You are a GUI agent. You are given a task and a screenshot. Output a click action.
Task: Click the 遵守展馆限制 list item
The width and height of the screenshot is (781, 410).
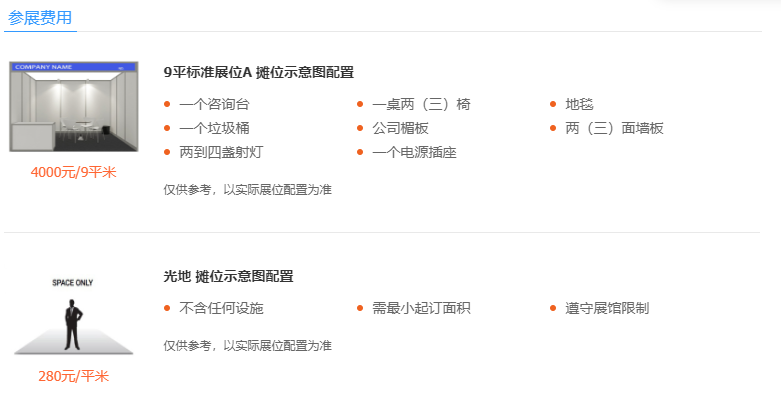(x=607, y=308)
